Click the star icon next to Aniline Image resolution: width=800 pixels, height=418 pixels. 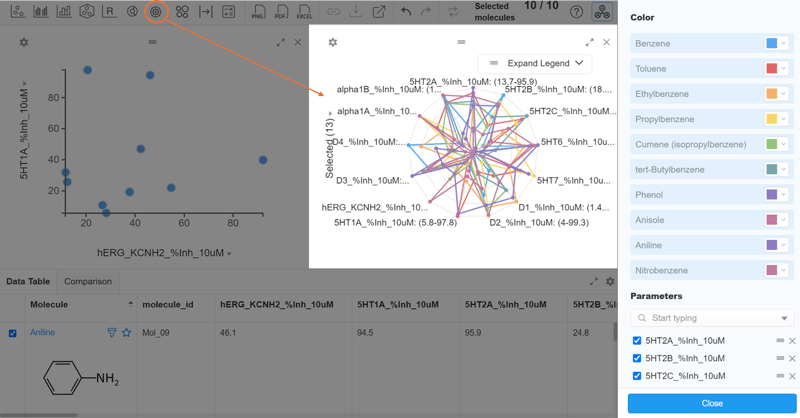[x=126, y=333]
